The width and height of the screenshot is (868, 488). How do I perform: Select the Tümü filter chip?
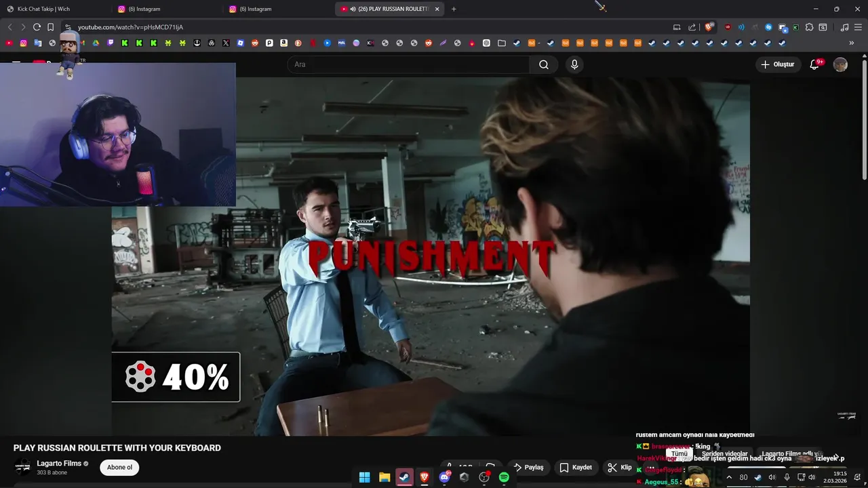(x=679, y=453)
